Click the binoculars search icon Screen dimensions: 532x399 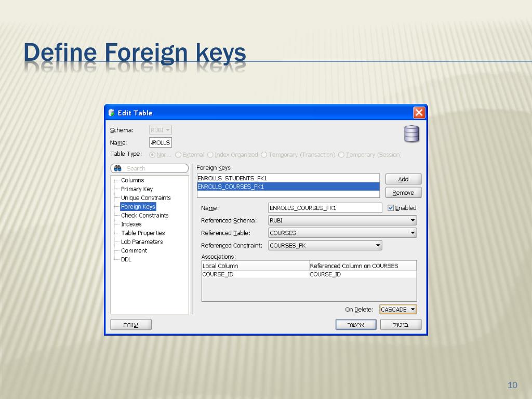pyautogui.click(x=118, y=168)
